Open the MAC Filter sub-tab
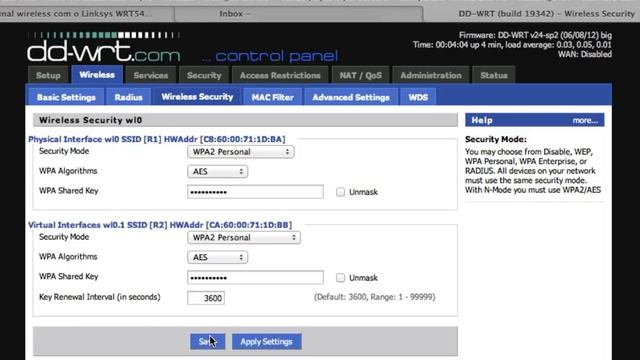Viewport: 640px width, 360px height. pyautogui.click(x=272, y=97)
